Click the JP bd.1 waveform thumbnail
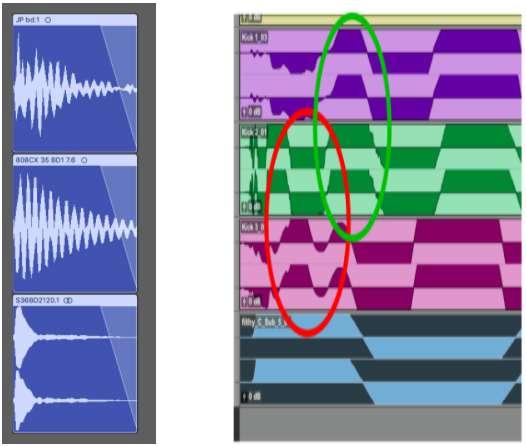This screenshot has width=526, height=447. pyautogui.click(x=75, y=89)
